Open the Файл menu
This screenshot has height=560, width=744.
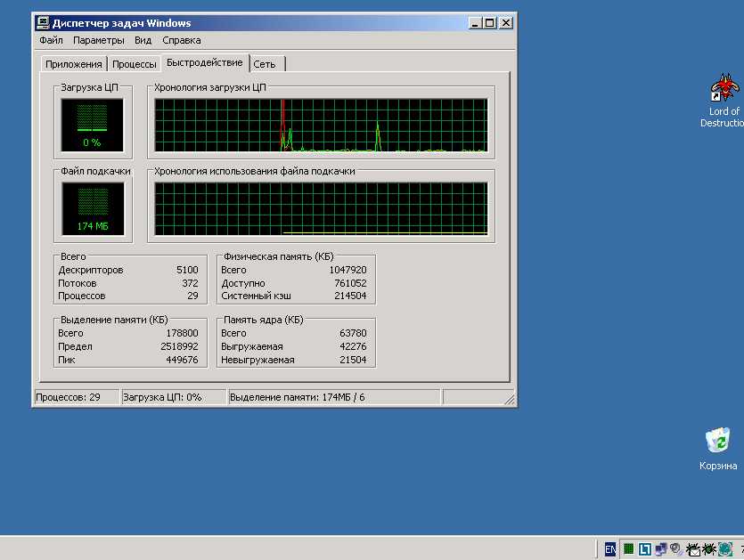[51, 40]
